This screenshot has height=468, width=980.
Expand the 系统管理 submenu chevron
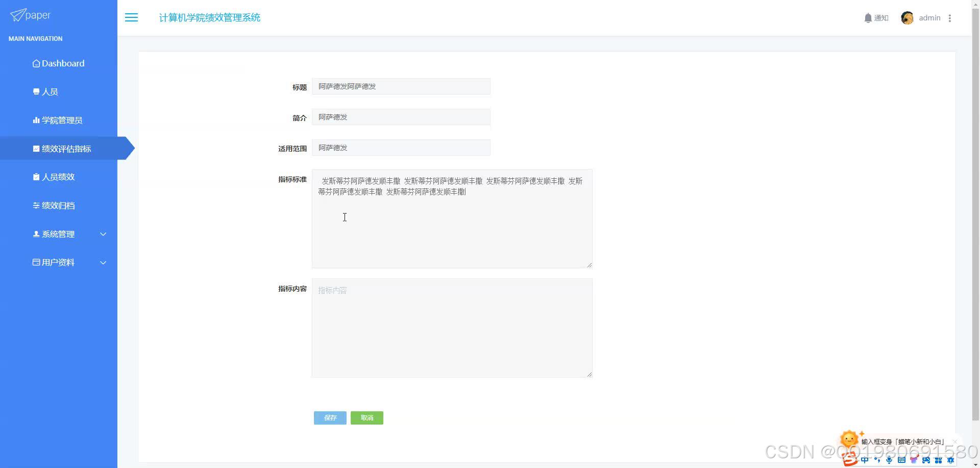coord(103,234)
